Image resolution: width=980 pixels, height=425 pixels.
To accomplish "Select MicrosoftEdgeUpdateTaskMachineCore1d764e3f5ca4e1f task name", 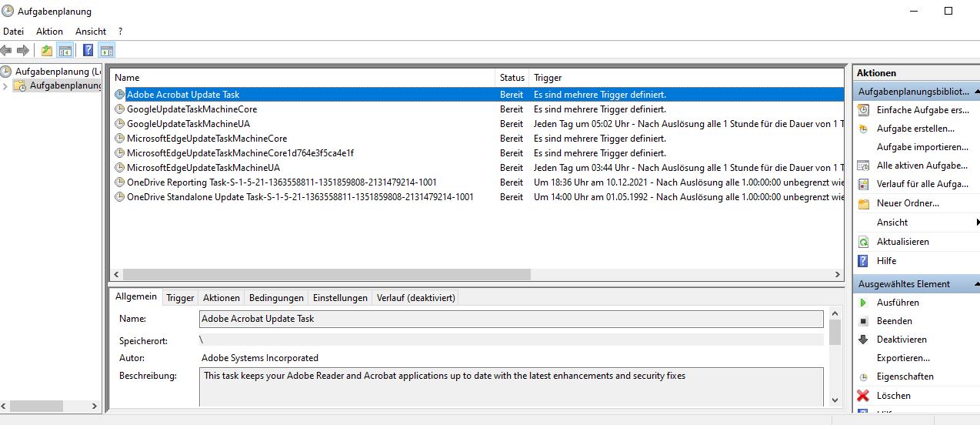I will [240, 153].
